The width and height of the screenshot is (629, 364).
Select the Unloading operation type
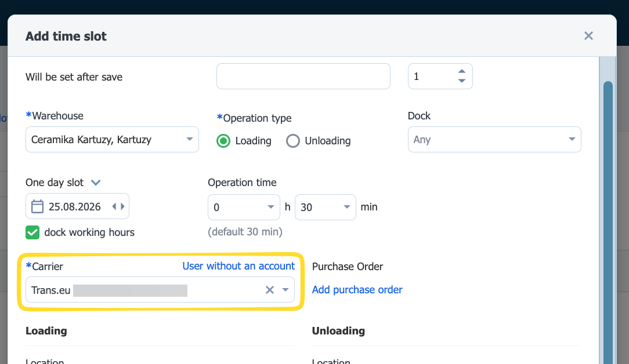click(293, 141)
